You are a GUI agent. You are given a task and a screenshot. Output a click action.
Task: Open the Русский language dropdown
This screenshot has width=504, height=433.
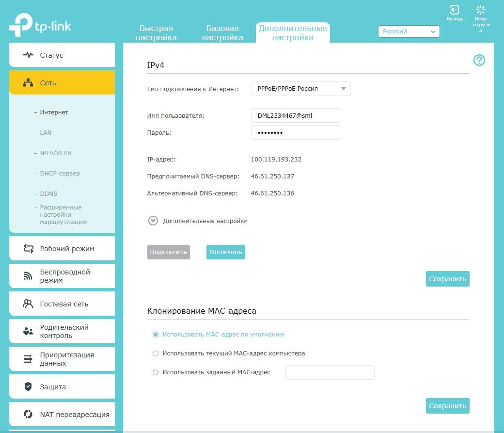[x=409, y=32]
